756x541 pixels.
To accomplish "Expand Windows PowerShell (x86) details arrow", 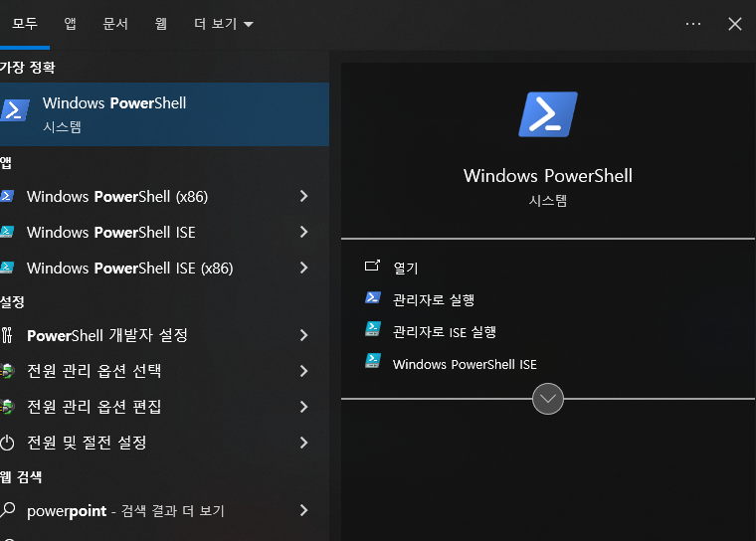I will click(x=303, y=196).
